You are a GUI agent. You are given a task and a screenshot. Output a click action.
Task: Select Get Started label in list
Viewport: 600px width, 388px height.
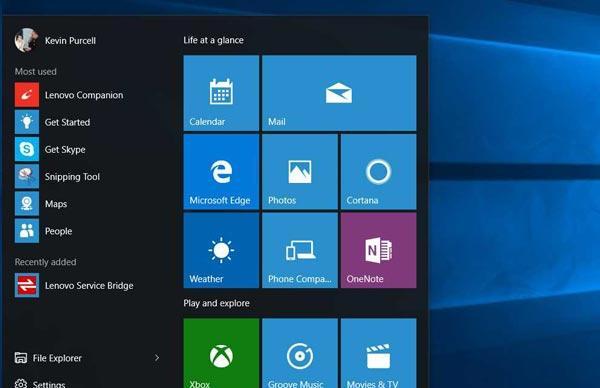click(x=67, y=122)
